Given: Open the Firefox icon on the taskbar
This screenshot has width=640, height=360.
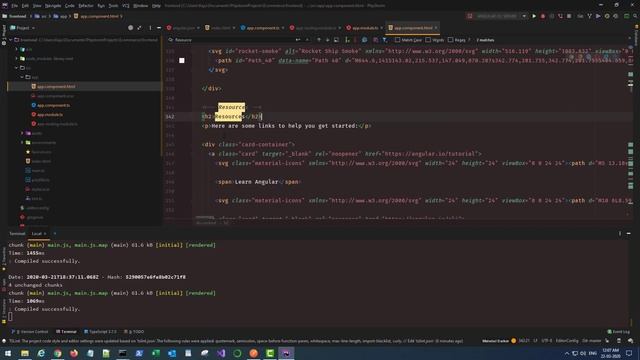Looking at the screenshot, I should click(x=74, y=353).
